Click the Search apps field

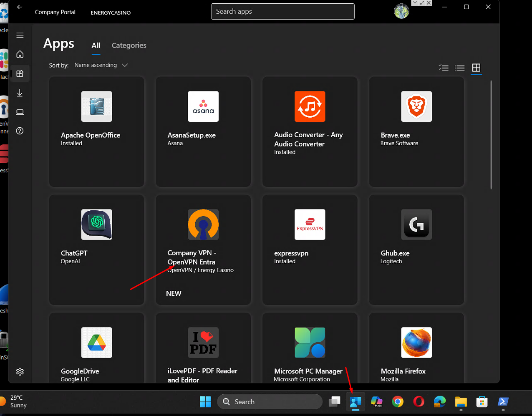click(x=282, y=11)
